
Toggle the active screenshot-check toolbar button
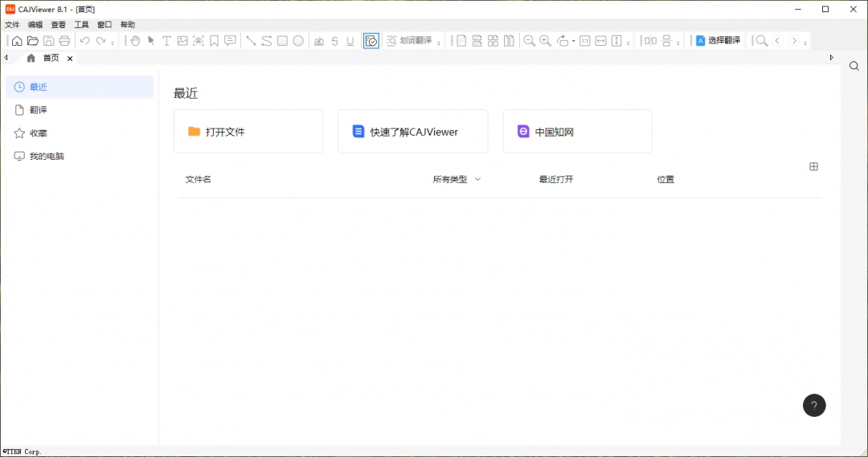[x=371, y=41]
